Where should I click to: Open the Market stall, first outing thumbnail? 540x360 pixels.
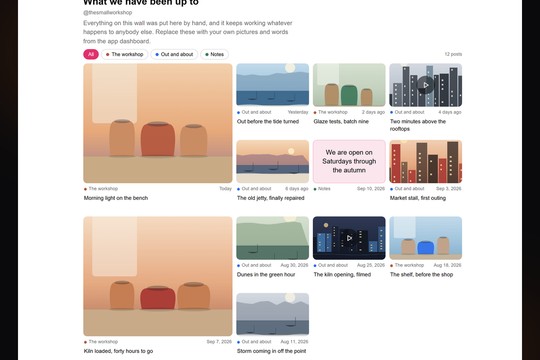(x=426, y=161)
